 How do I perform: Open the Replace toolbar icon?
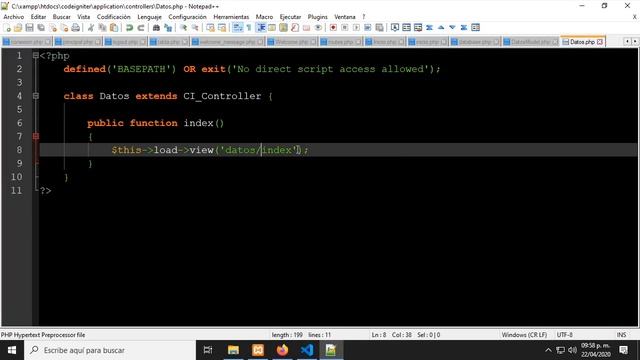(168, 28)
